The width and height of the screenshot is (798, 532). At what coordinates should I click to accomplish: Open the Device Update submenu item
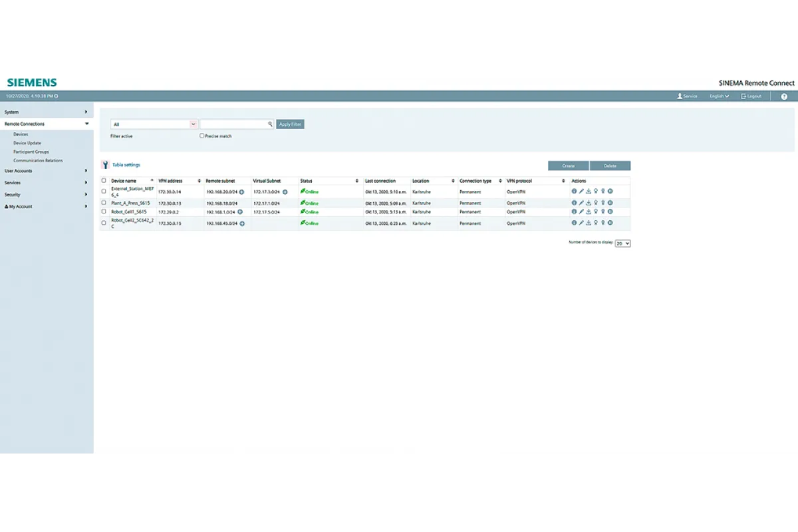[27, 143]
